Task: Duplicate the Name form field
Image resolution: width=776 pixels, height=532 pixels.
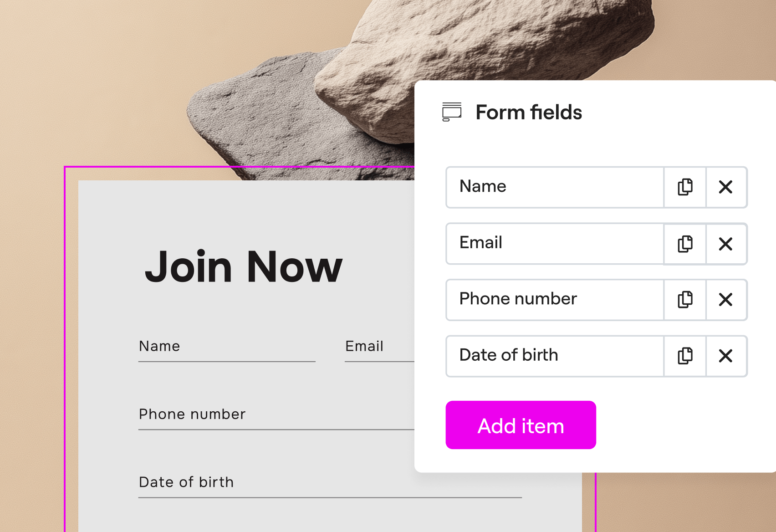Action: 685,187
